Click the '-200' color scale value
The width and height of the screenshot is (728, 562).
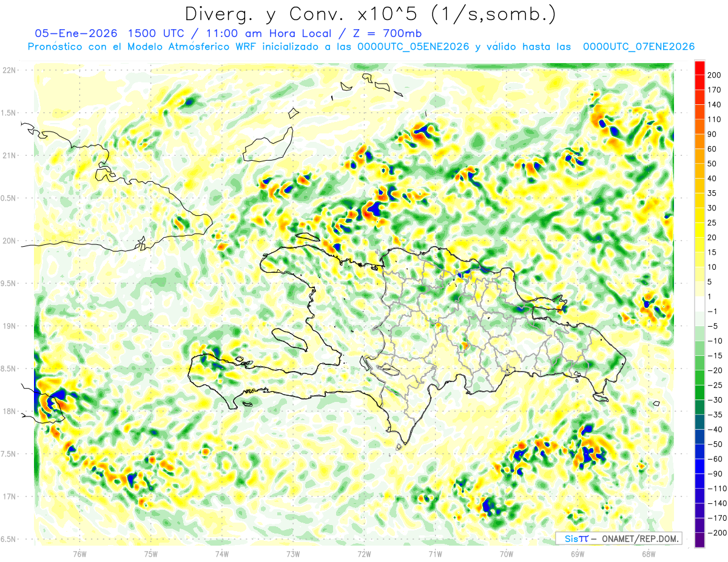coord(716,532)
